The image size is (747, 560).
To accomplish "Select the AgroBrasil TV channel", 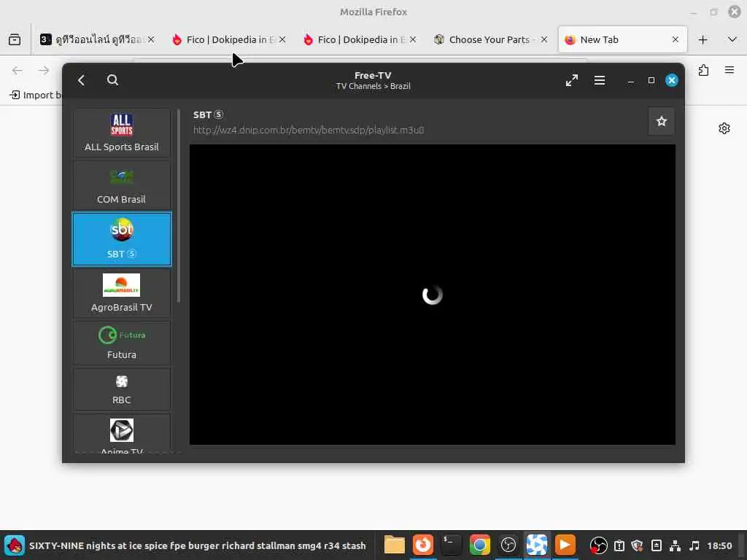I will point(122,293).
